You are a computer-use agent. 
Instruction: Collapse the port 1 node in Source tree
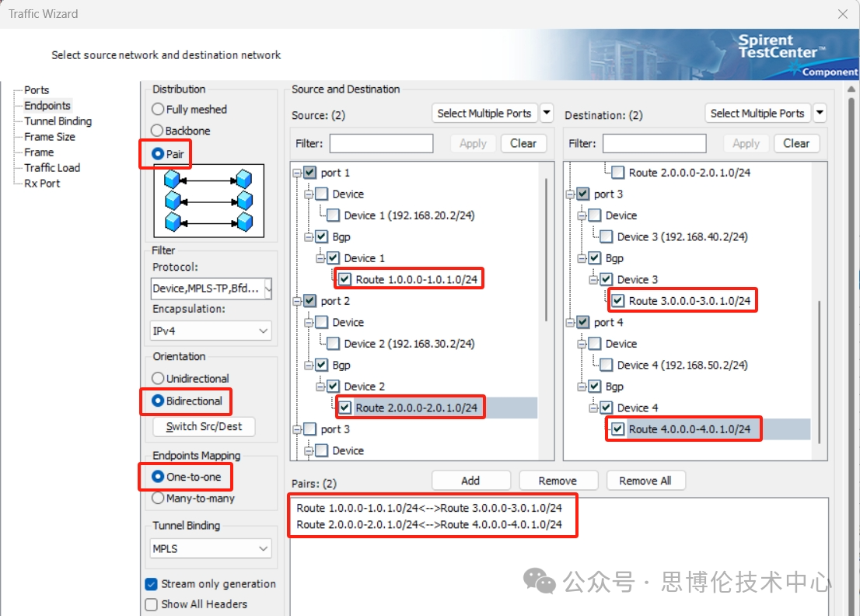[296, 173]
